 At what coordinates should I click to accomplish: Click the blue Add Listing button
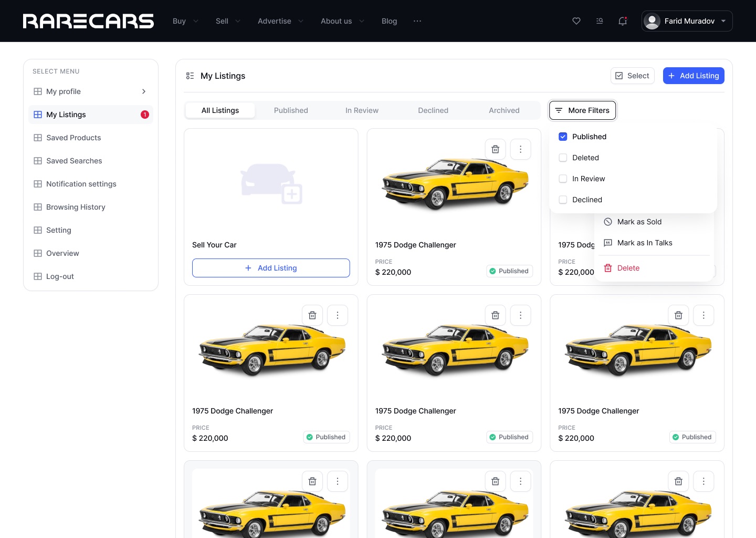694,76
